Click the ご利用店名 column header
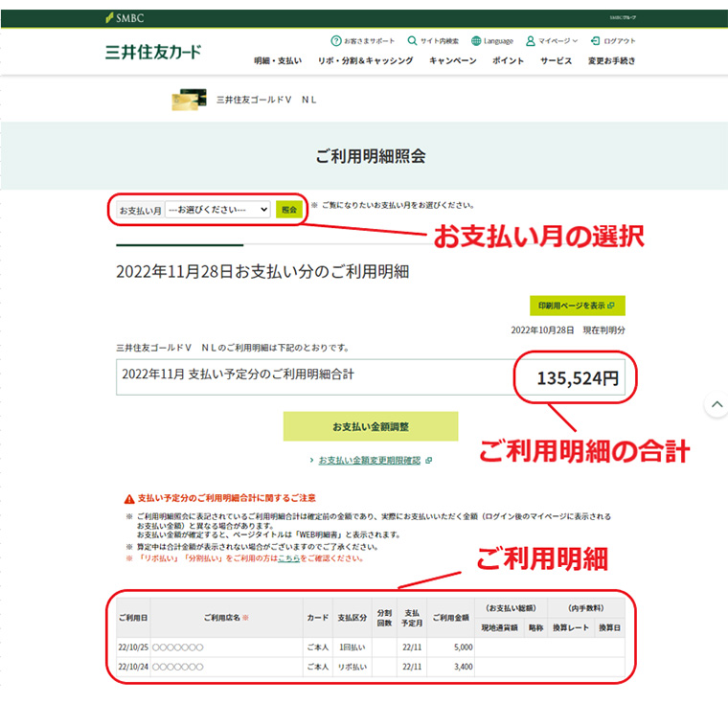Viewport: 728px width, 704px height. click(x=227, y=618)
